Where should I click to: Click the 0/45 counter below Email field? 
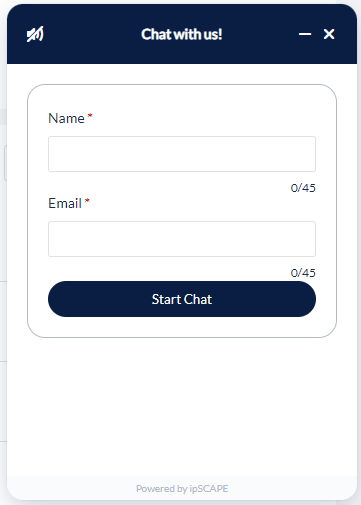click(303, 273)
